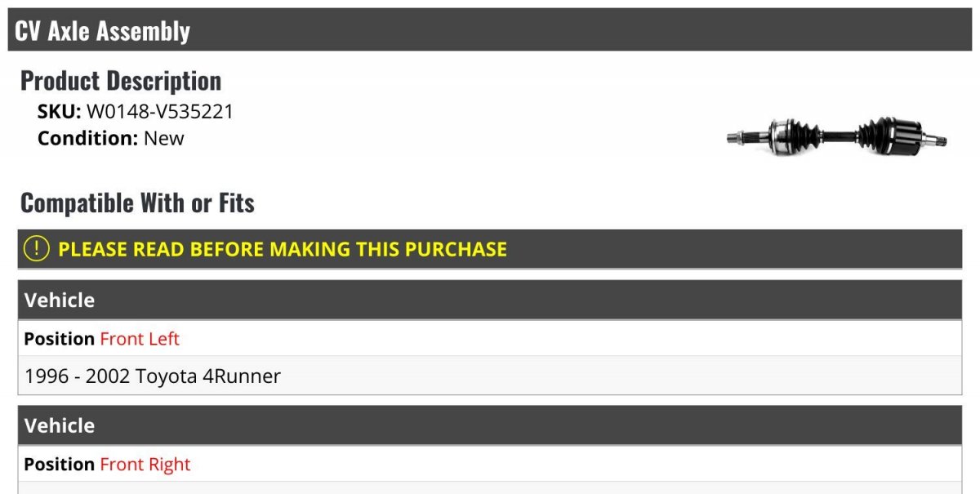Click the Front Right position text
Viewport: 980px width, 494px height.
click(145, 464)
